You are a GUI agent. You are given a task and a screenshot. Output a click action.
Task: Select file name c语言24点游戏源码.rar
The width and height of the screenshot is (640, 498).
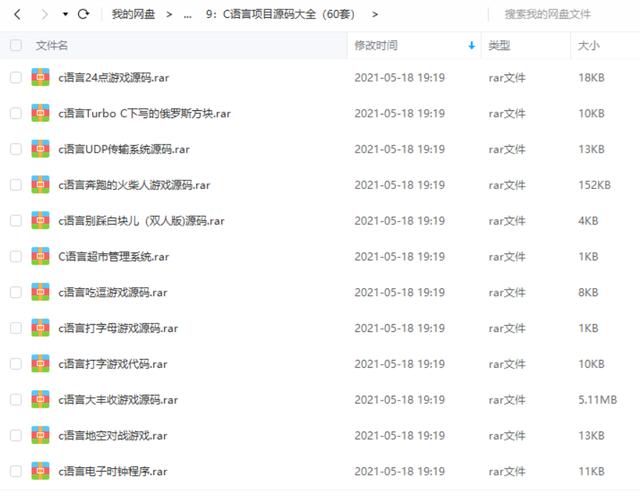pyautogui.click(x=113, y=78)
